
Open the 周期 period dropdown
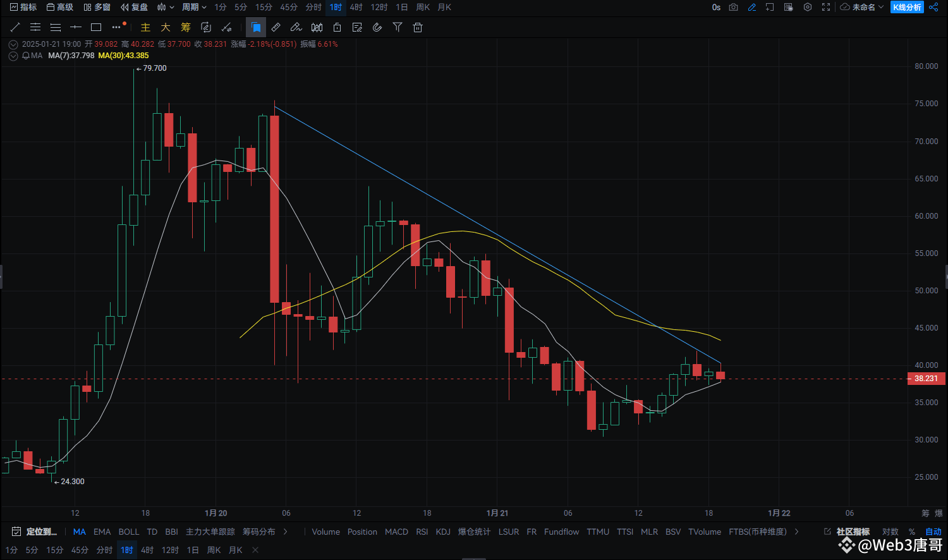tap(194, 7)
